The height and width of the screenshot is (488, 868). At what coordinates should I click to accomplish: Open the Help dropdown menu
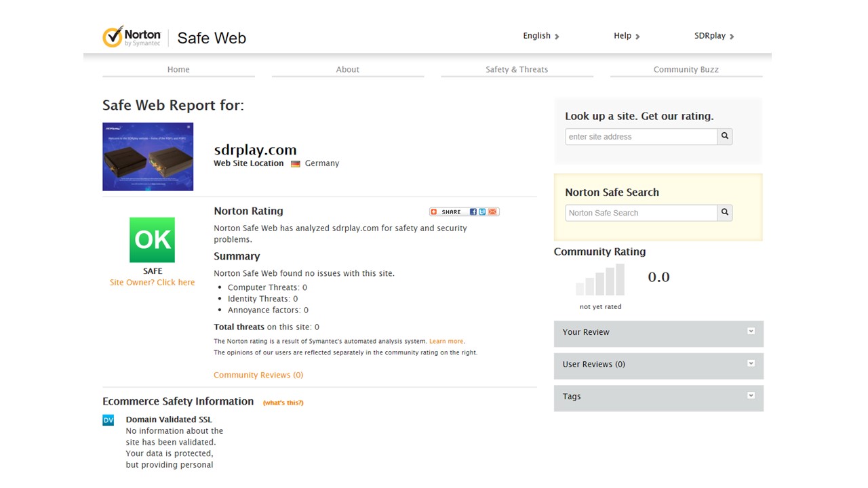coord(627,36)
